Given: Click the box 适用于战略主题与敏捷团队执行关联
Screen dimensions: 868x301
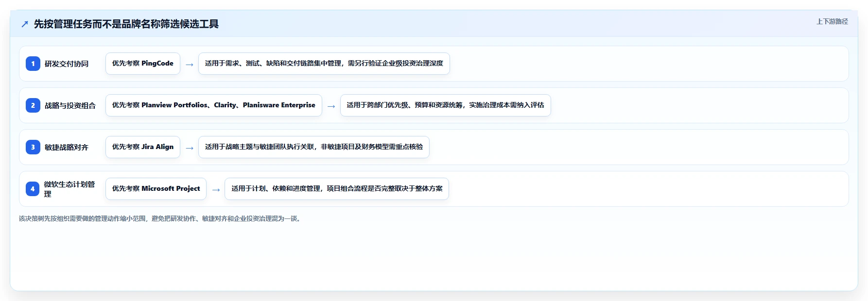Looking at the screenshot, I should (x=314, y=147).
